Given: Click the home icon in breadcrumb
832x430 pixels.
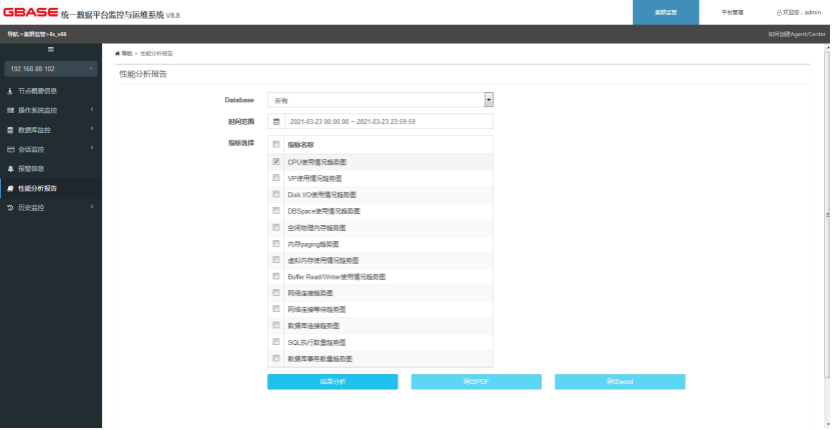Looking at the screenshot, I should 117,54.
